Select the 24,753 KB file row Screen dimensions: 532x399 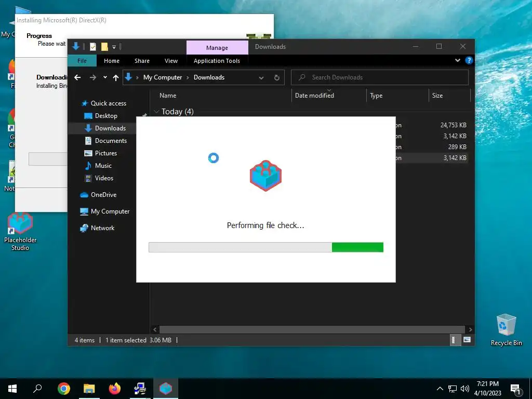click(432, 125)
